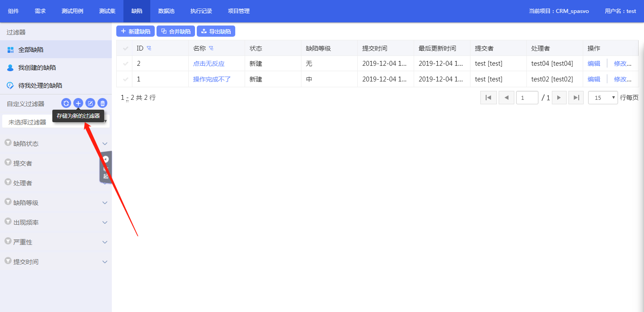
Task: Open the rows-per-page dropdown showing 15
Action: coord(603,98)
